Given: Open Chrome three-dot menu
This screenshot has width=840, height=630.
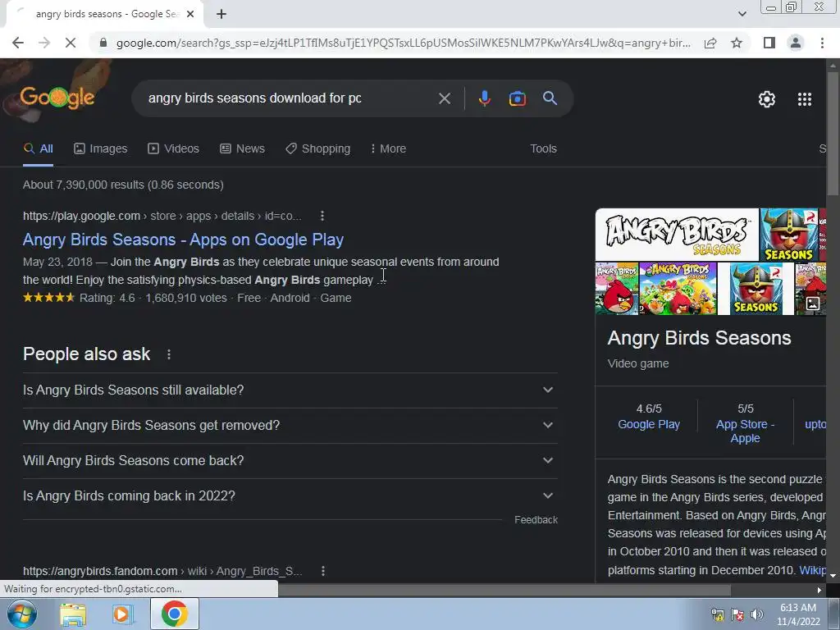Looking at the screenshot, I should (x=822, y=43).
